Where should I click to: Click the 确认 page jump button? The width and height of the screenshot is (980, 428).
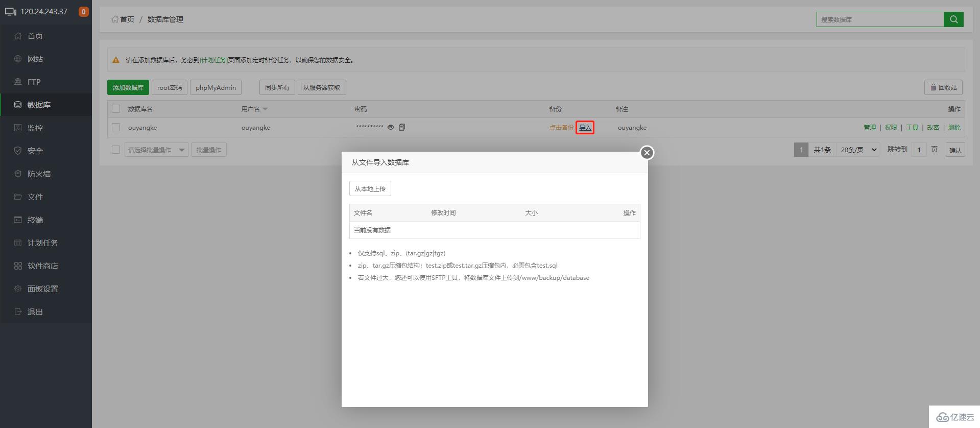(x=955, y=150)
